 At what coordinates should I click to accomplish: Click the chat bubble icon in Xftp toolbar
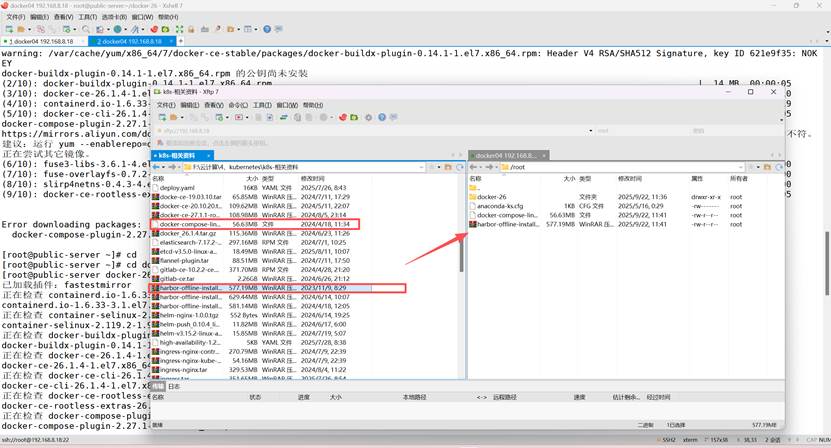pos(393,117)
